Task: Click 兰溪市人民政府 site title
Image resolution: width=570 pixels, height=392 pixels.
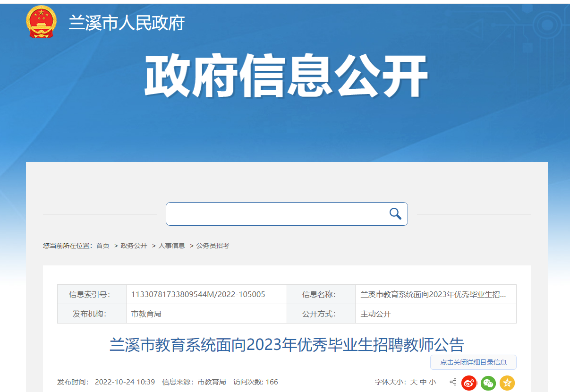Action: [x=127, y=23]
